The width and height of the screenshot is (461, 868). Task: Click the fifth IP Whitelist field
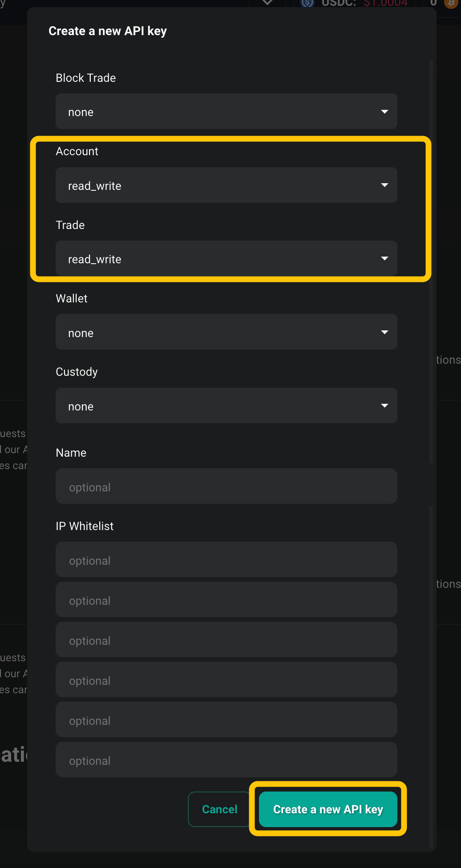tap(226, 720)
